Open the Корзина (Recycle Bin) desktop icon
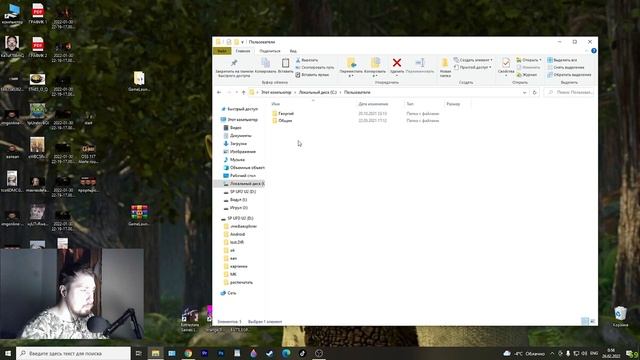Screen dimensions: 640x360 pos(620,317)
